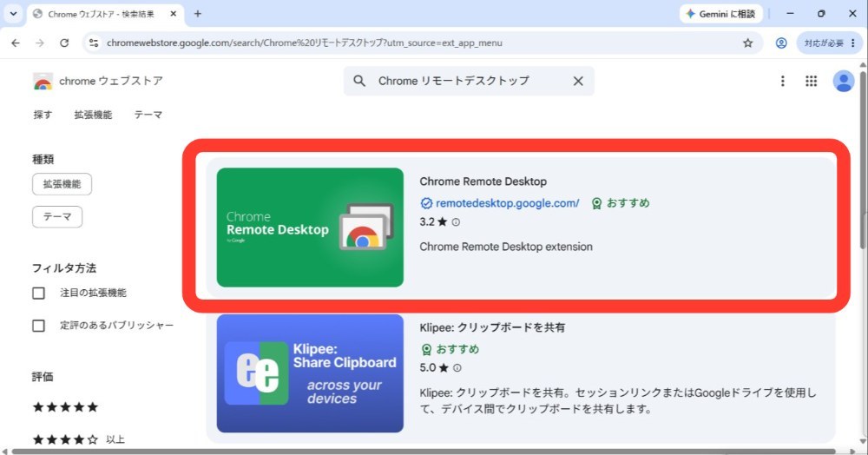Viewport: 868px width, 455px height.
Task: Open the Chrome Remote Desktop title
Action: tap(483, 181)
